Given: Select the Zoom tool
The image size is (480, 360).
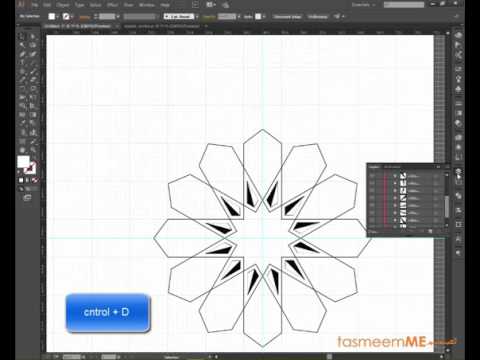Looking at the screenshot, I should pyautogui.click(x=33, y=150).
